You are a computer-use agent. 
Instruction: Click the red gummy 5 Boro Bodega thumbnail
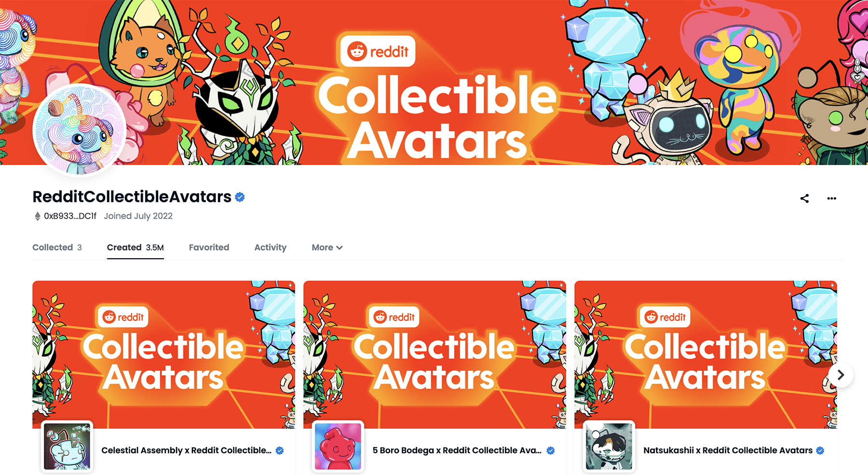[x=338, y=447]
